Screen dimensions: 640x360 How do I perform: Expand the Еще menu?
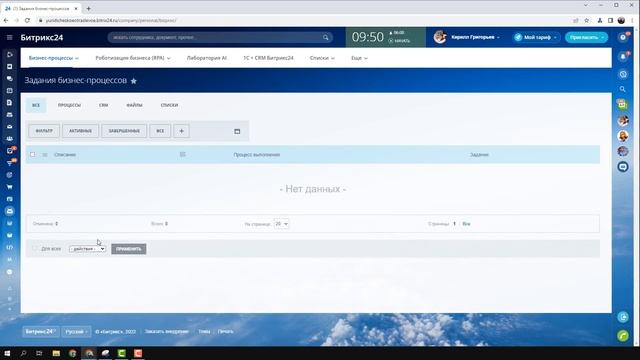pyautogui.click(x=359, y=58)
